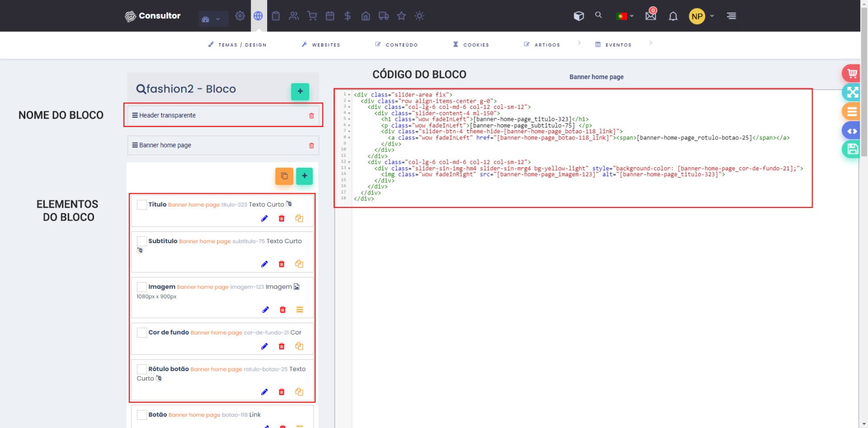Check the Subtítulo element checkbox
This screenshot has width=868, height=428.
point(142,241)
